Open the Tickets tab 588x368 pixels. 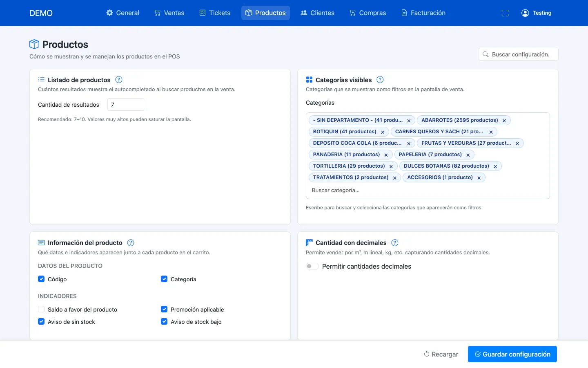tap(215, 13)
